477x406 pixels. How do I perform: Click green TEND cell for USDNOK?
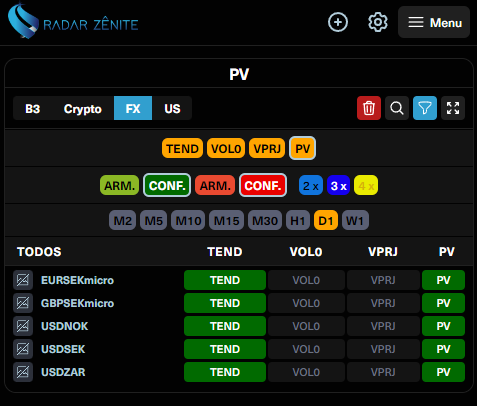pyautogui.click(x=225, y=326)
